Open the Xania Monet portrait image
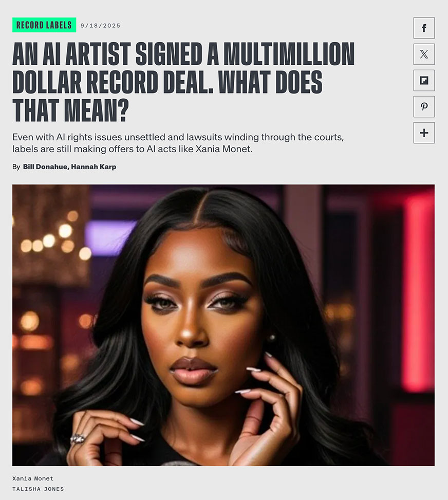Viewport: 448px width, 500px height. pyautogui.click(x=223, y=325)
